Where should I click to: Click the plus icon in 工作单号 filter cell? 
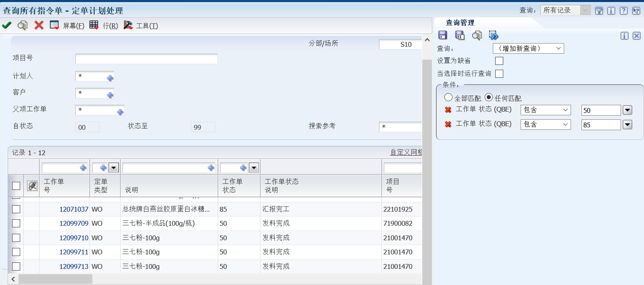click(83, 168)
